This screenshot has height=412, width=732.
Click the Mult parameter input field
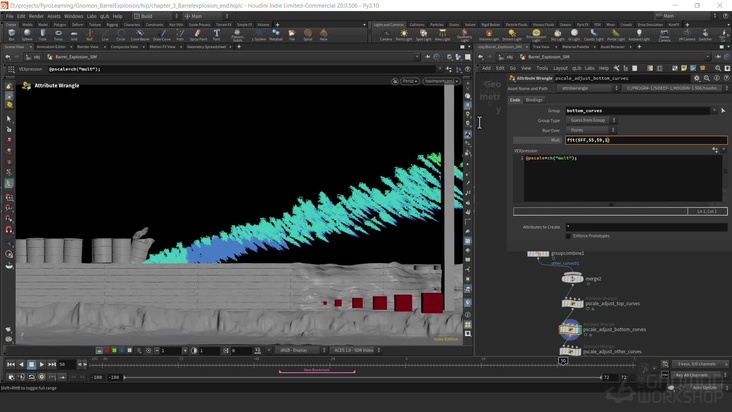[640, 140]
